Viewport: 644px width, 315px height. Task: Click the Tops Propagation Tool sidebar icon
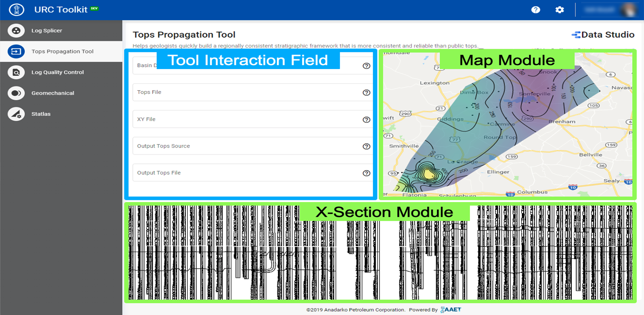(x=16, y=51)
